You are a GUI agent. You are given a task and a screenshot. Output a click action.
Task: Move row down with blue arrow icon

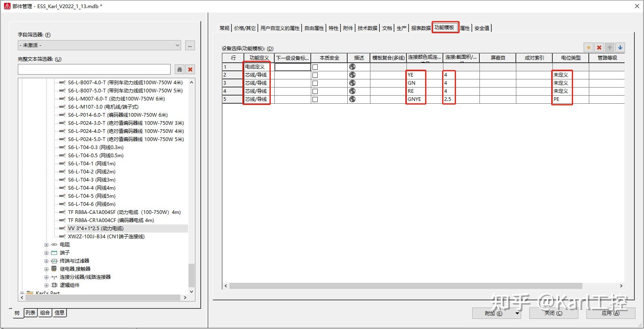tap(620, 47)
